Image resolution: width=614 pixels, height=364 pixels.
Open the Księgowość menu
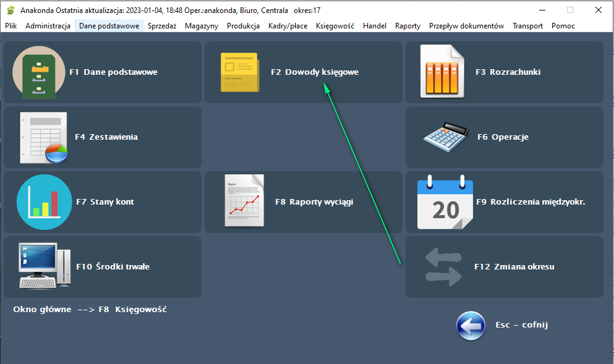pos(335,26)
